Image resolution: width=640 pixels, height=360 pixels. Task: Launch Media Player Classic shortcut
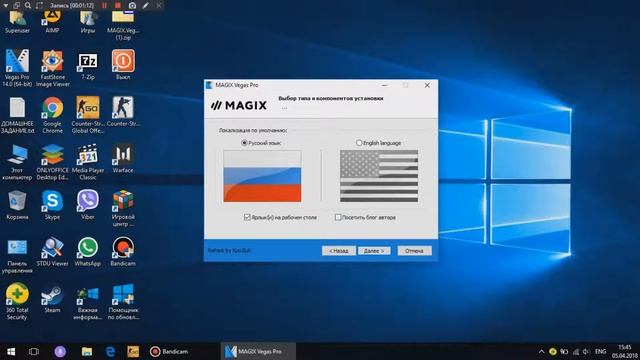click(x=88, y=162)
